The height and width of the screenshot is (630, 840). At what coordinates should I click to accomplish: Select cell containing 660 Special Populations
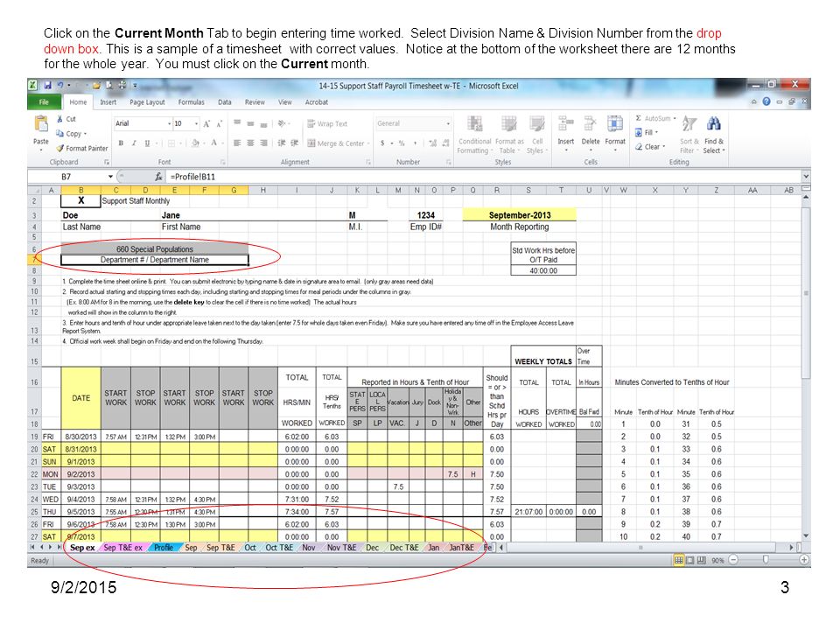click(x=154, y=249)
